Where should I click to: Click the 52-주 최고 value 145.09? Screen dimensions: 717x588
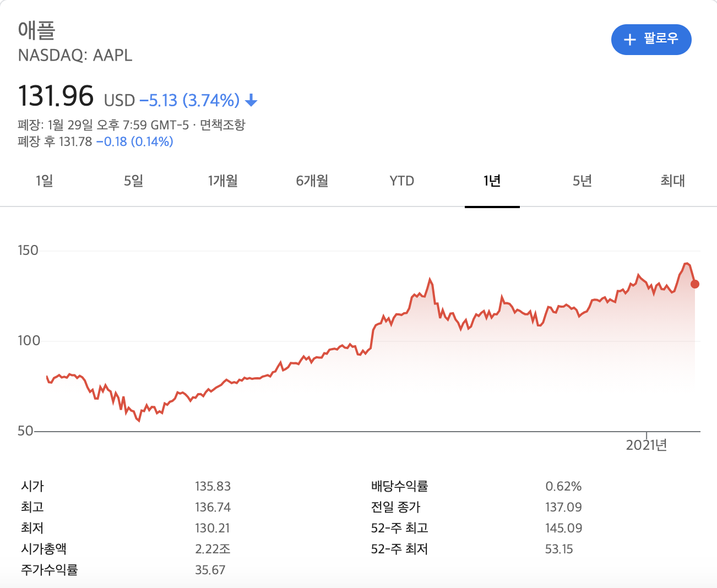click(564, 528)
